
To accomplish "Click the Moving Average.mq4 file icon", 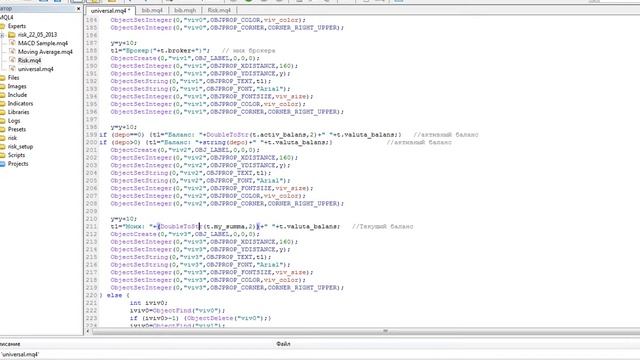I will [12, 51].
